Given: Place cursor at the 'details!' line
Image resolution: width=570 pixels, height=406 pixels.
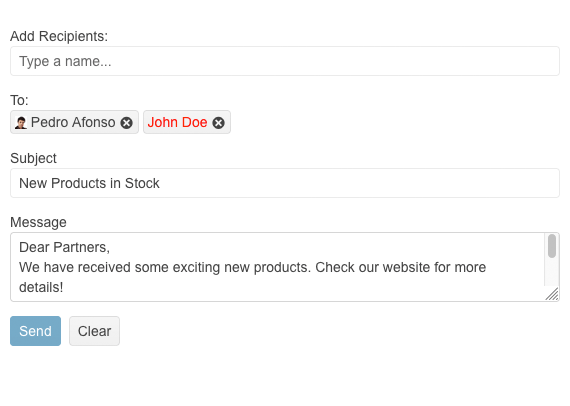Looking at the screenshot, I should pos(41,287).
